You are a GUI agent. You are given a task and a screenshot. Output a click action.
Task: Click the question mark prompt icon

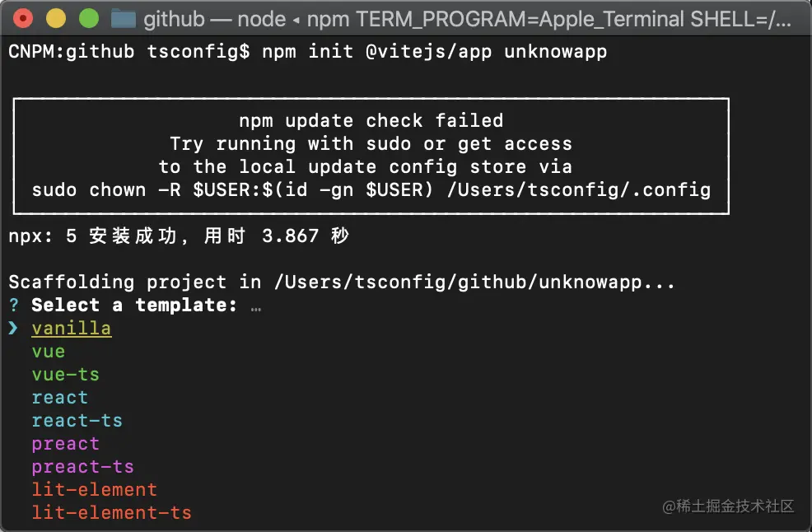pos(13,306)
